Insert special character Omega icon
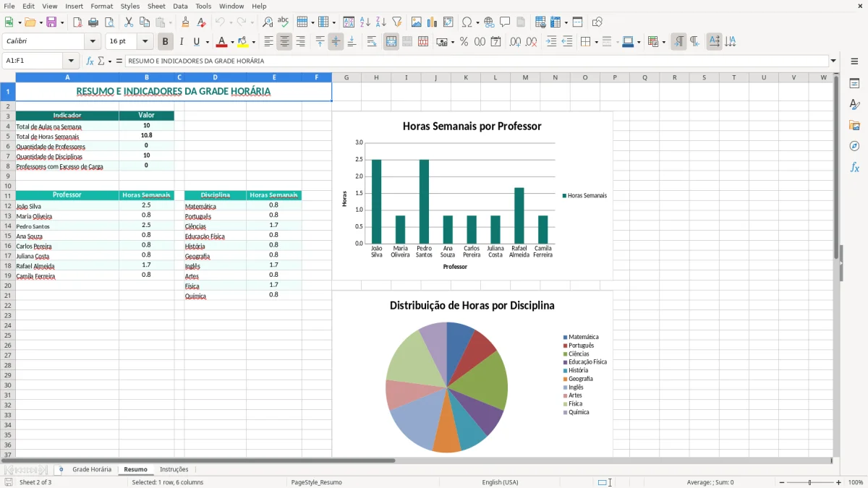 (467, 22)
